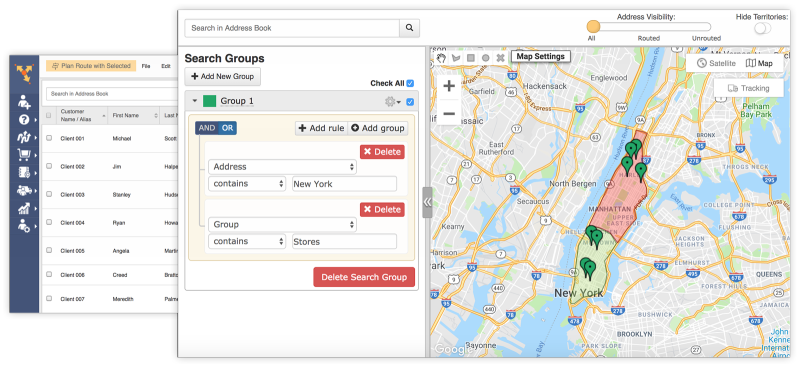The height and width of the screenshot is (370, 800).
Task: Uncheck the Group 1 checkbox
Action: click(410, 102)
